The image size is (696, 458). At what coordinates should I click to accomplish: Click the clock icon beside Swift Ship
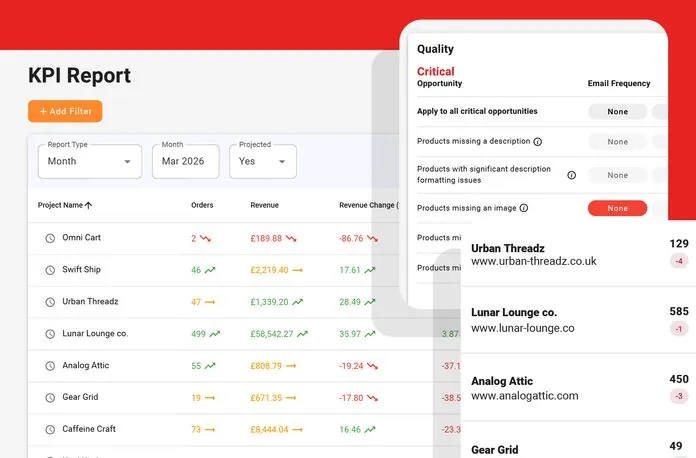tap(50, 271)
